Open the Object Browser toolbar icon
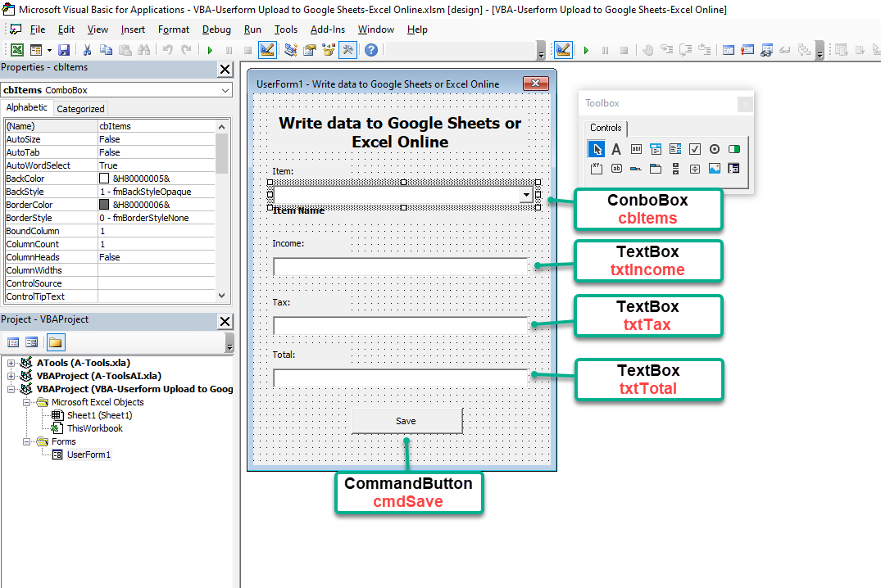 tap(329, 51)
